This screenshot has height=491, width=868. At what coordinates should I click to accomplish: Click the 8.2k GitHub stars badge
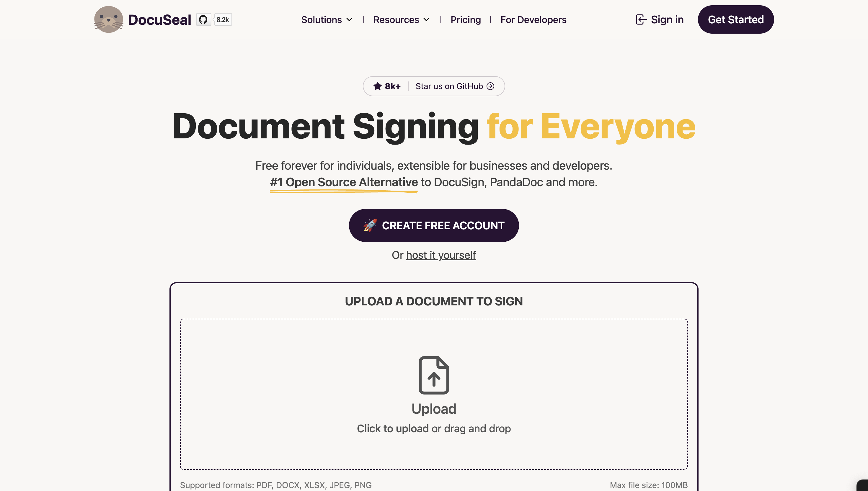(x=223, y=19)
